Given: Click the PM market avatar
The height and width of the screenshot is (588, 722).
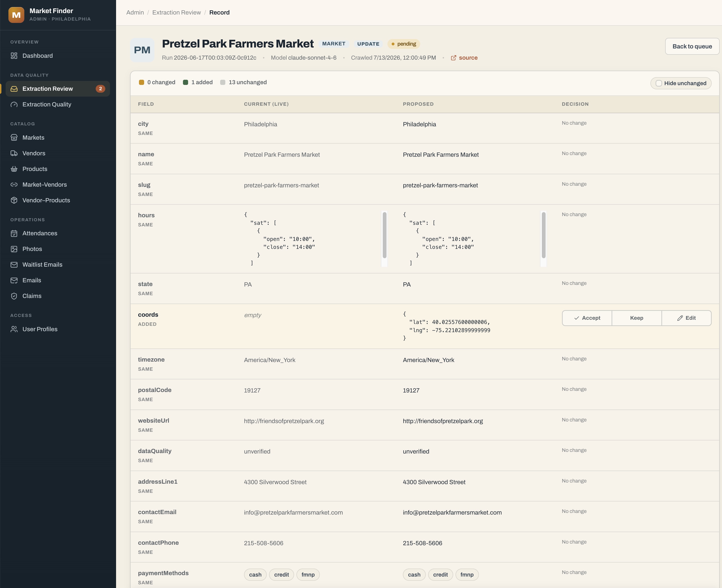Looking at the screenshot, I should point(142,50).
